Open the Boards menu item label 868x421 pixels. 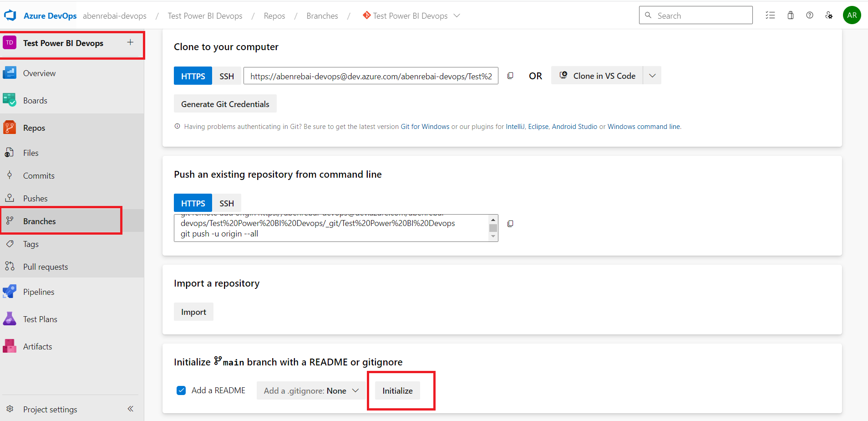coord(35,100)
